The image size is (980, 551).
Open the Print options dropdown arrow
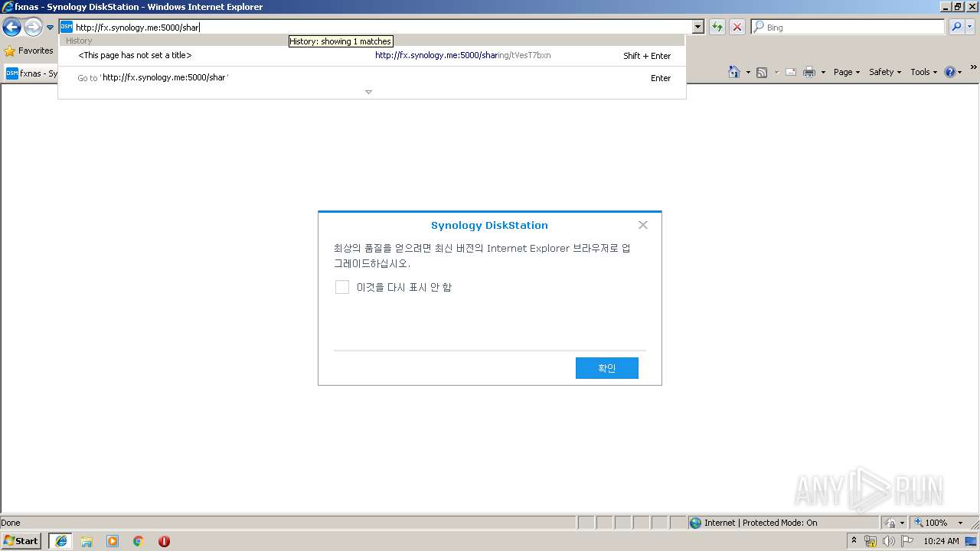(823, 72)
